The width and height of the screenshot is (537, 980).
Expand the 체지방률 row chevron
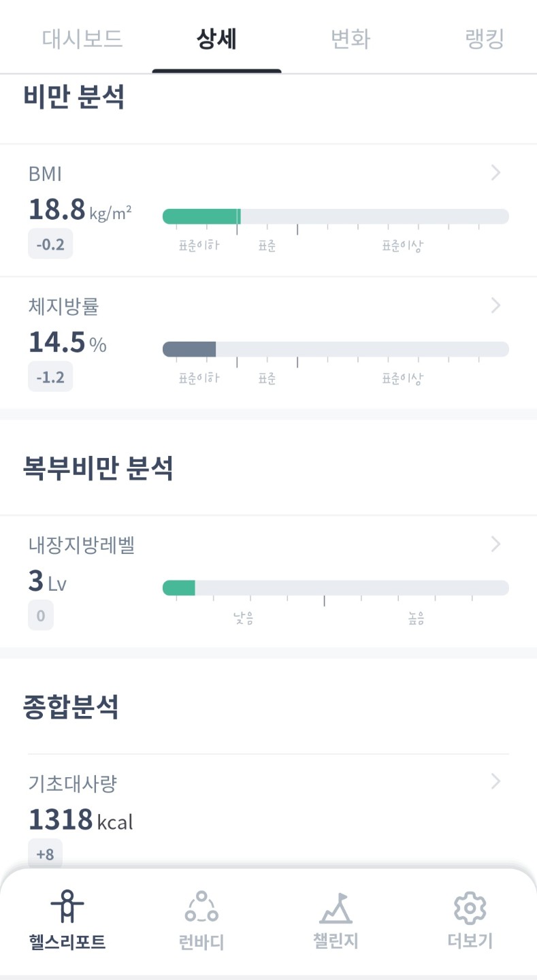tap(495, 306)
